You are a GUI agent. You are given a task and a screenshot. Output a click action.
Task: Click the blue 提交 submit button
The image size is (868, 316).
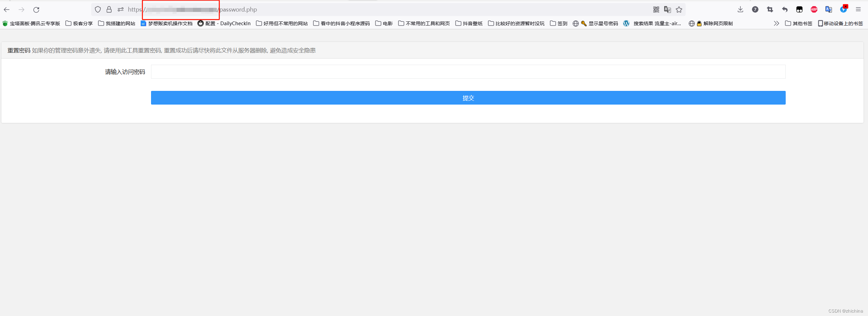click(x=468, y=98)
